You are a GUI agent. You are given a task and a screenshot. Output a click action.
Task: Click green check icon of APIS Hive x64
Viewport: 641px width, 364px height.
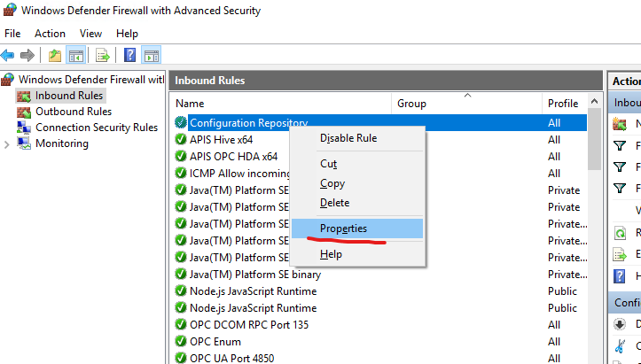pyautogui.click(x=181, y=140)
